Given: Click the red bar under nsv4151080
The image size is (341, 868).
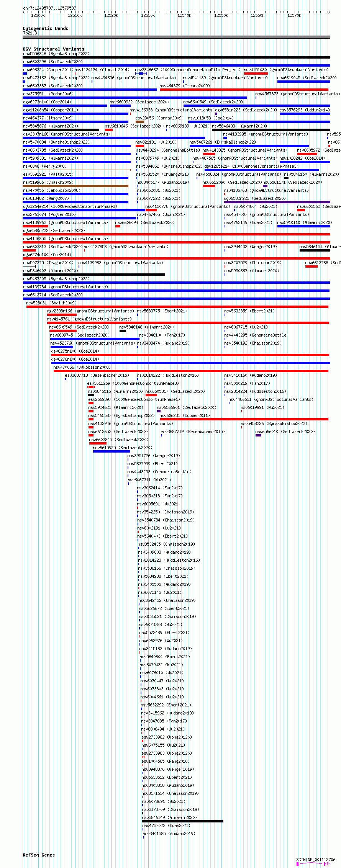Looking at the screenshot, I should [x=256, y=74].
